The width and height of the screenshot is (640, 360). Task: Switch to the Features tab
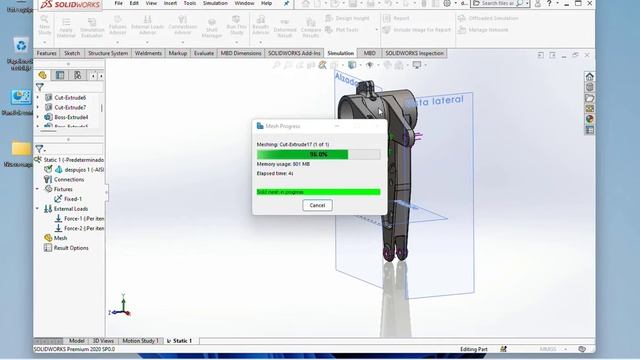coord(47,53)
